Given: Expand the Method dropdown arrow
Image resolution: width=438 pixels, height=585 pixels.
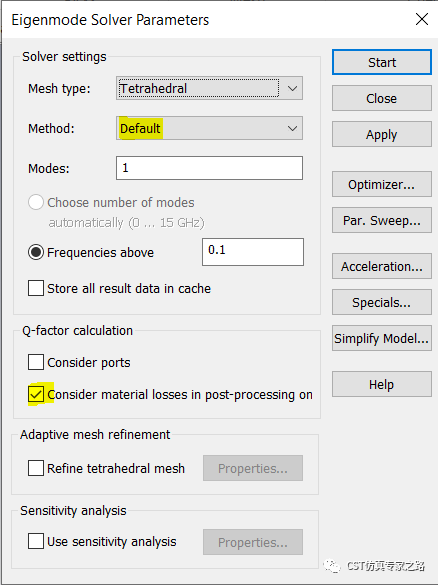Looking at the screenshot, I should 292,128.
